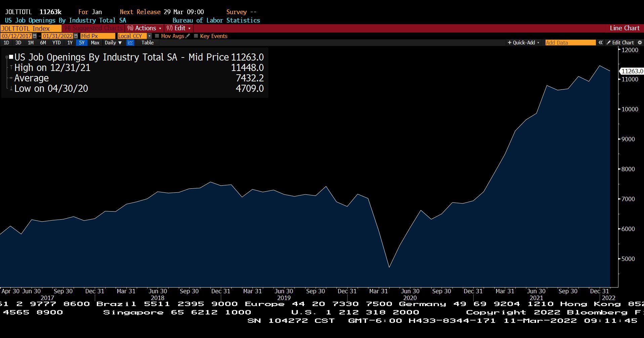Switch to the Table view
Viewport: 644px width, 338px height.
[x=147, y=43]
